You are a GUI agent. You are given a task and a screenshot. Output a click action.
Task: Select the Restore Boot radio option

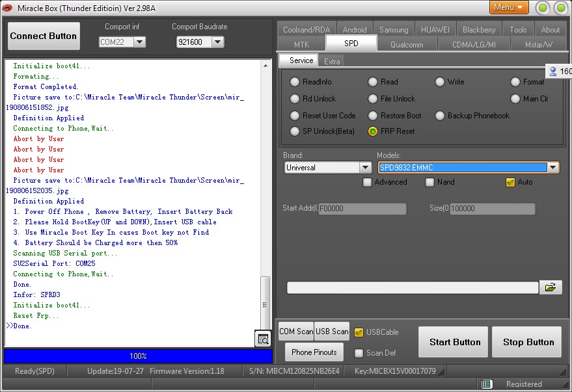(373, 116)
